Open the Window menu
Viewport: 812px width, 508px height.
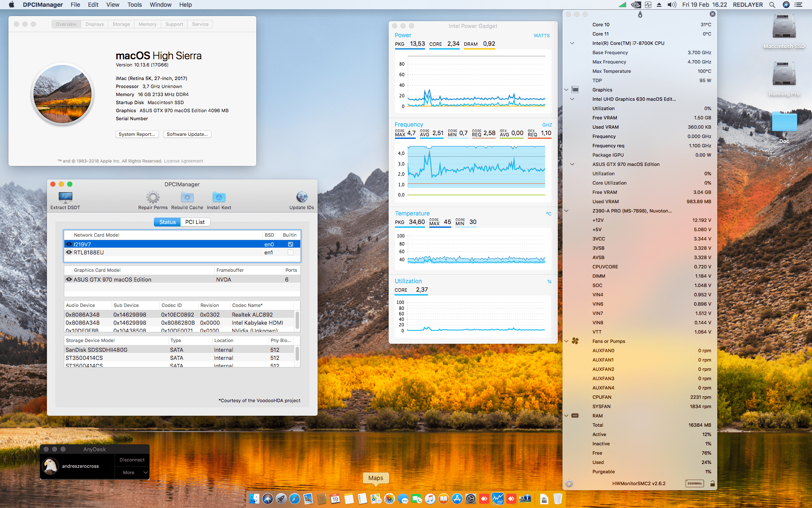(x=160, y=5)
